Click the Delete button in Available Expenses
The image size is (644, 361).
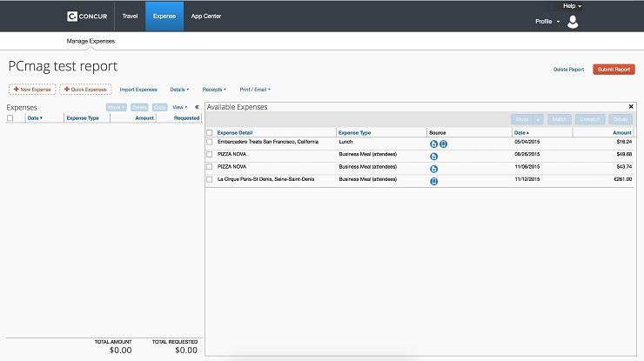[x=621, y=119]
